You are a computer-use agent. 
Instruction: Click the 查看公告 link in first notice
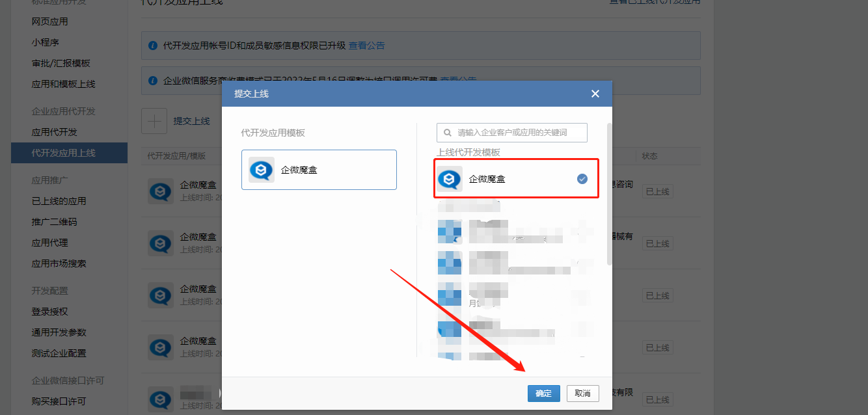click(366, 46)
